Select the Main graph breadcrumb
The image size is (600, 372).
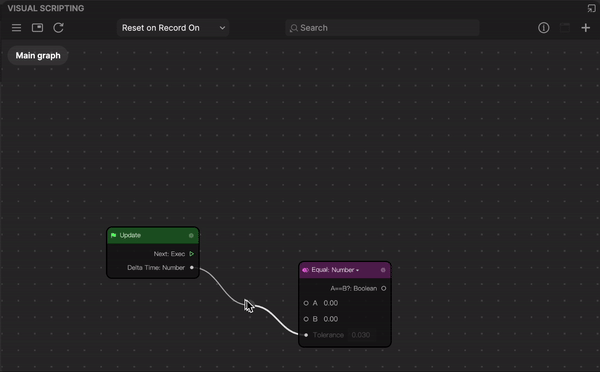[x=38, y=55]
